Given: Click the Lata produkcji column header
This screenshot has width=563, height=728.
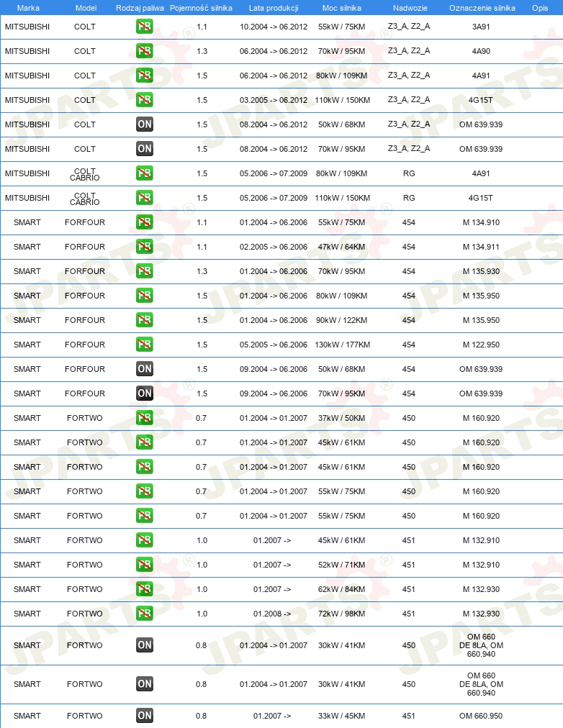Looking at the screenshot, I should 274,8.
